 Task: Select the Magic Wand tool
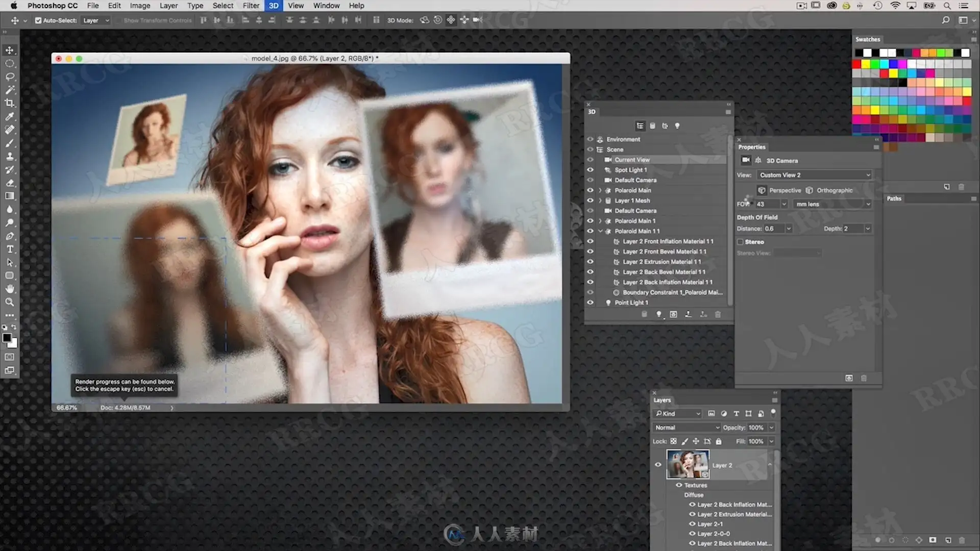10,90
